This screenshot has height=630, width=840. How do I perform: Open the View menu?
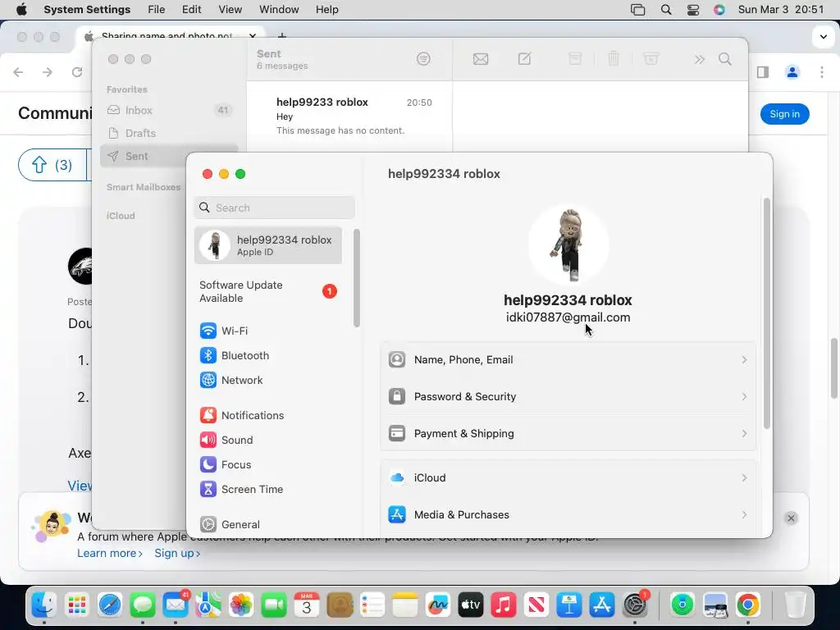230,9
